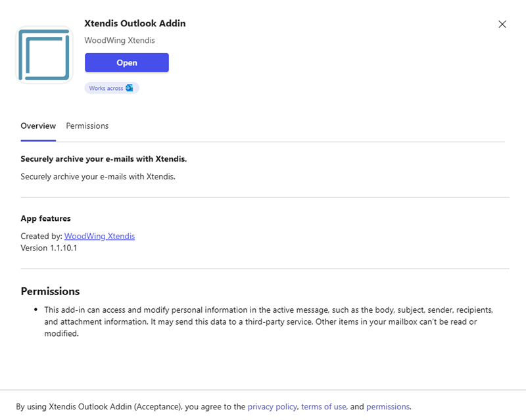The height and width of the screenshot is (420, 526).
Task: Click the Outlook icon in the badge
Action: tap(130, 87)
